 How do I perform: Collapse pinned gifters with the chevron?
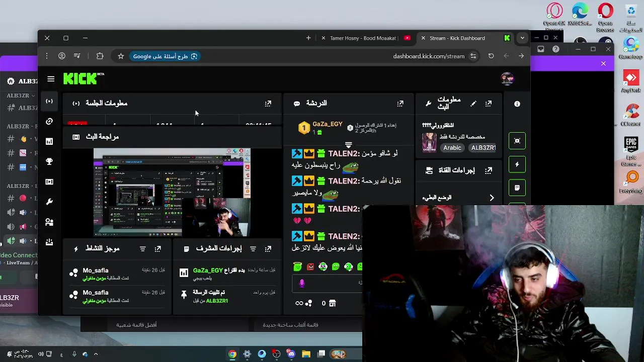click(x=349, y=144)
